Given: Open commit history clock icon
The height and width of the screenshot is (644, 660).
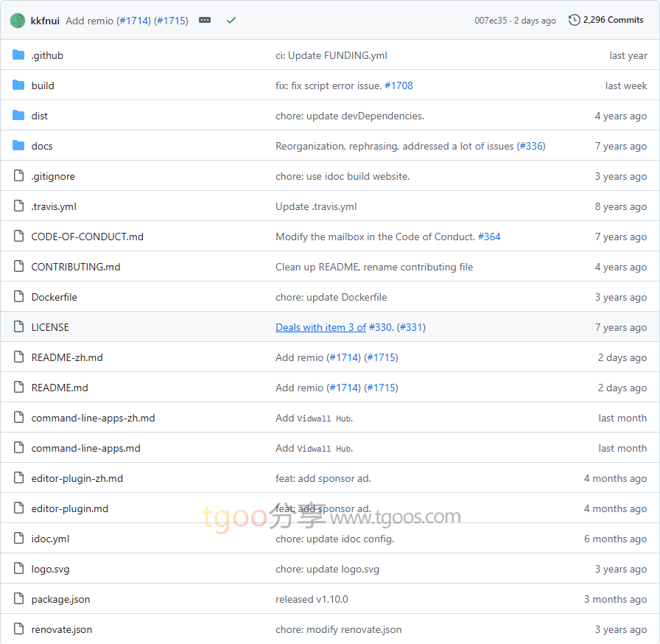Looking at the screenshot, I should [x=575, y=20].
